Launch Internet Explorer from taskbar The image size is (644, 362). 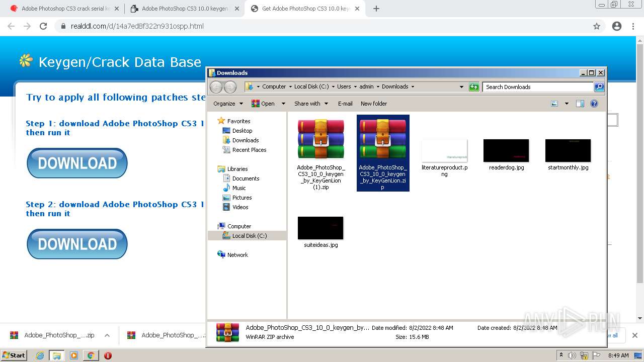point(40,355)
